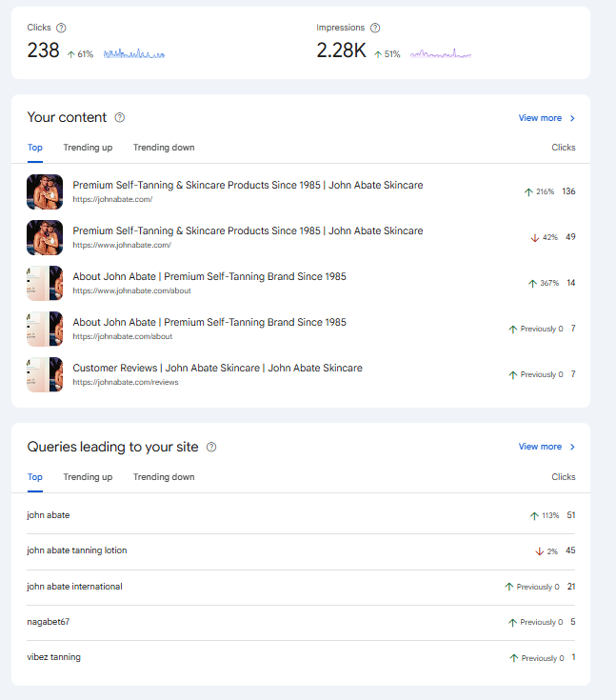Viewport: 616px width, 700px height.
Task: Click the Impressions sparkline chart
Action: click(x=441, y=53)
